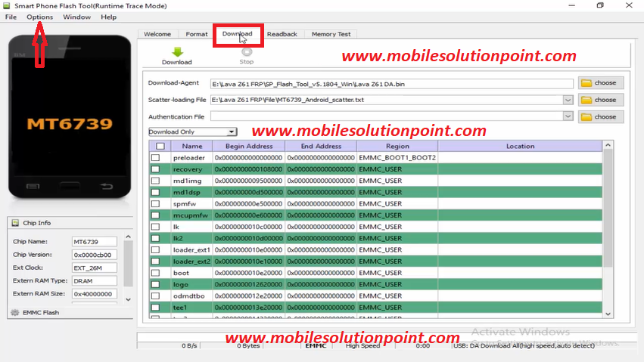Check the preloader partition checkbox

pyautogui.click(x=155, y=157)
